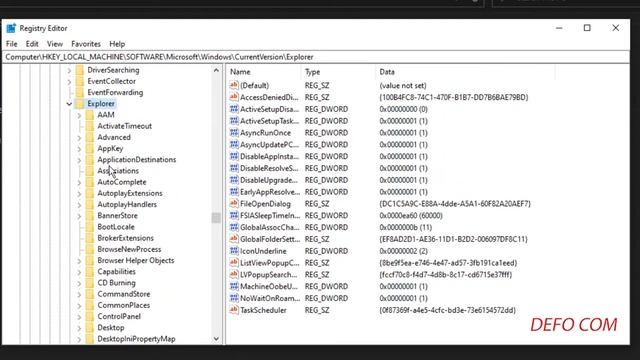Select the BrowseNewProcess key

(129, 249)
